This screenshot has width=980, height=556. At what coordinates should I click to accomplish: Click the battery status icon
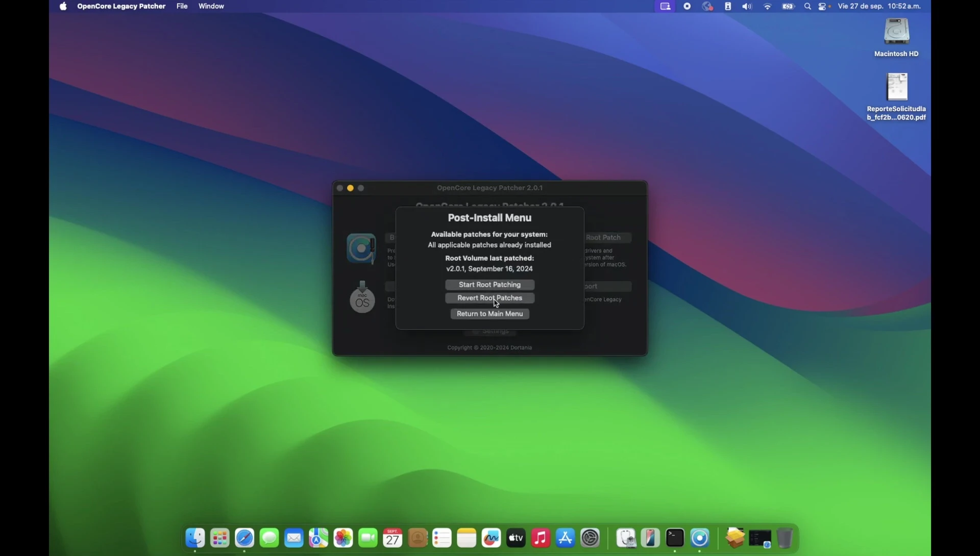(789, 6)
